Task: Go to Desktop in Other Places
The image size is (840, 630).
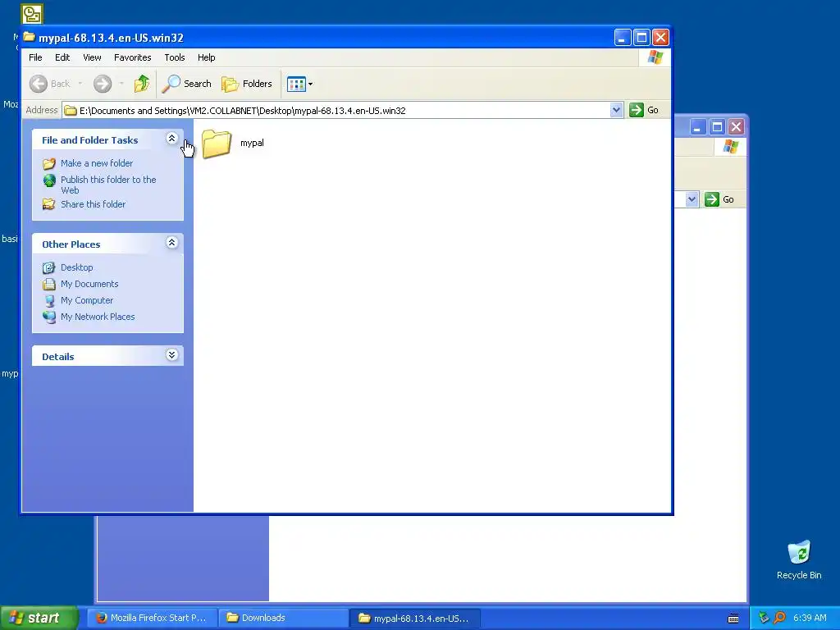Action: (x=76, y=267)
